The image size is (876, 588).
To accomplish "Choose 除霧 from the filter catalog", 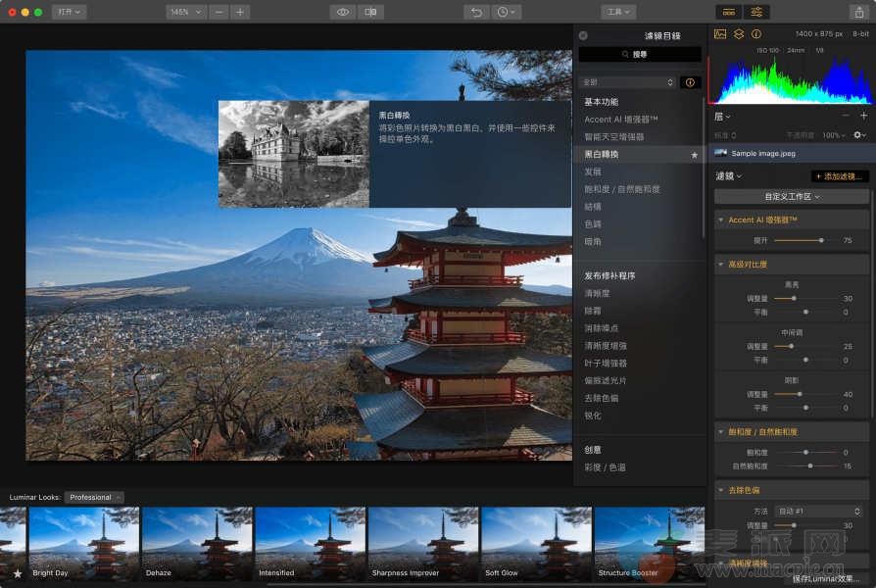I will [593, 310].
